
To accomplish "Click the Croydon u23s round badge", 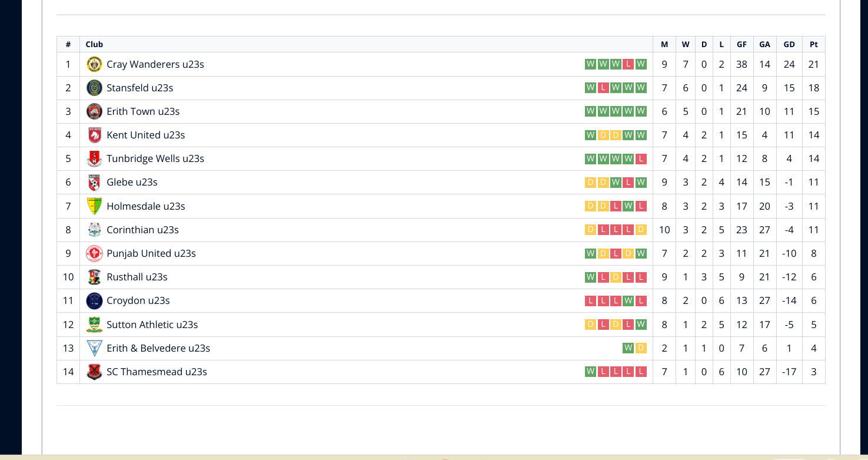I will coord(94,300).
